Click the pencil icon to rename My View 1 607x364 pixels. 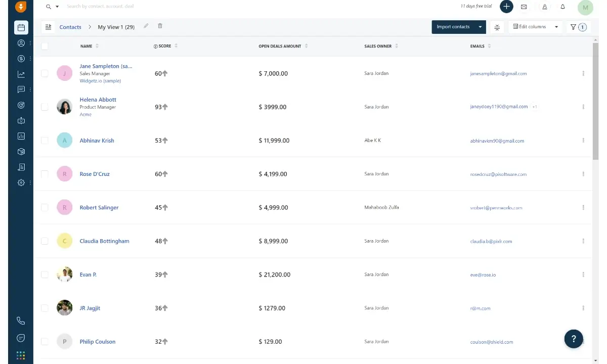click(x=146, y=26)
